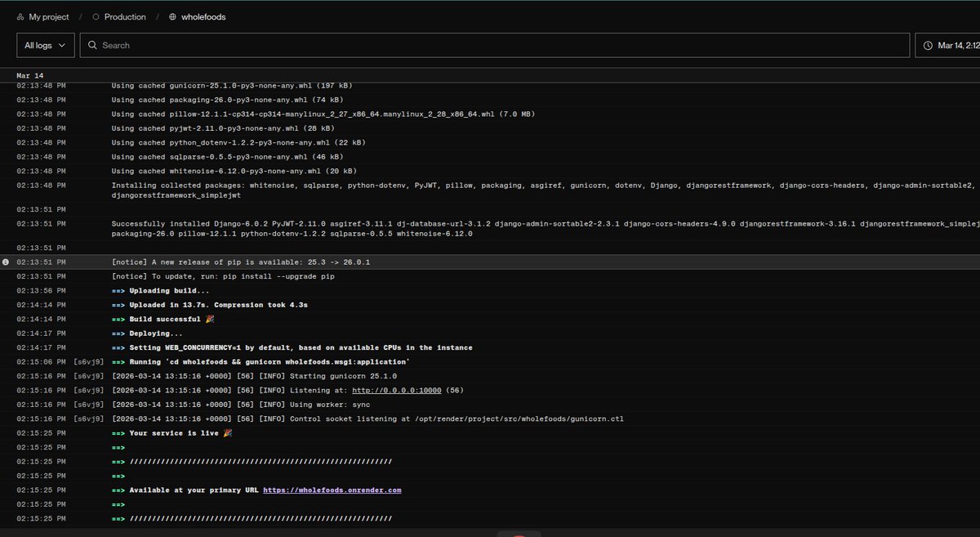Select the 'Installing collected packages' log line
The width and height of the screenshot is (980, 537).
(x=546, y=191)
